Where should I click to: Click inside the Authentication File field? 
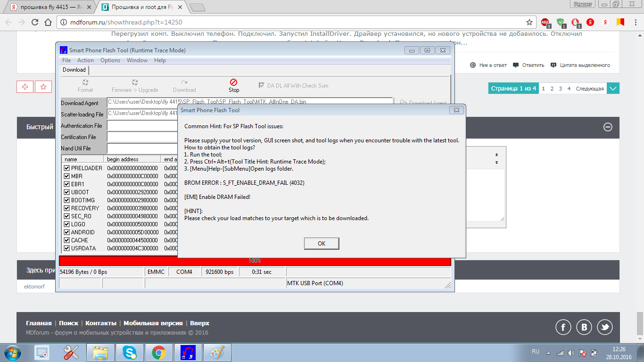141,126
